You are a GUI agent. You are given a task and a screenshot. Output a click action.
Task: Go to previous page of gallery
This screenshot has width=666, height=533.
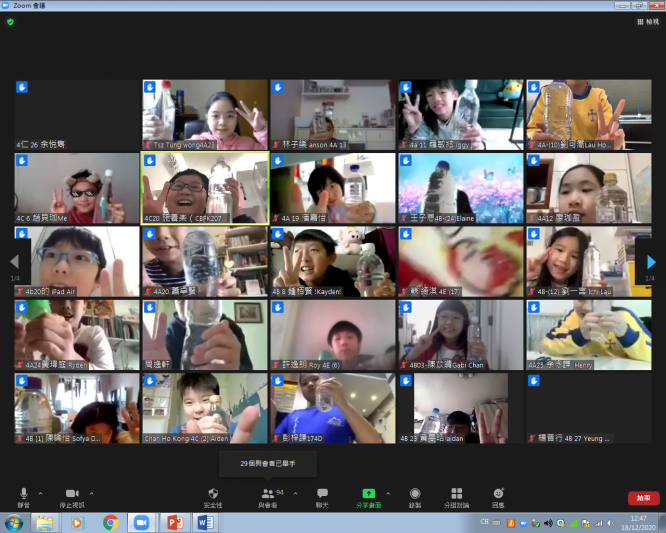point(14,264)
